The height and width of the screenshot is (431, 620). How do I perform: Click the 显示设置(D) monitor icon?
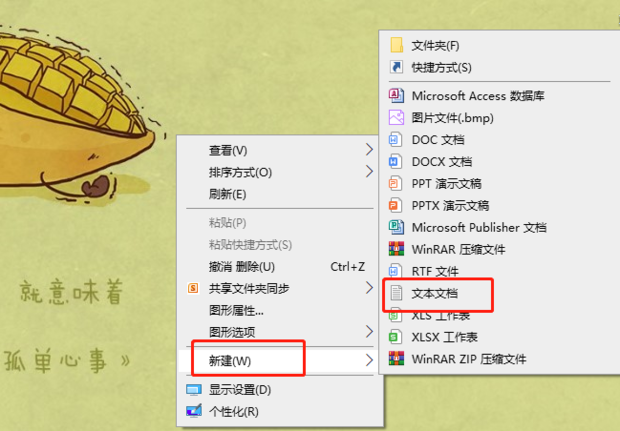(194, 390)
